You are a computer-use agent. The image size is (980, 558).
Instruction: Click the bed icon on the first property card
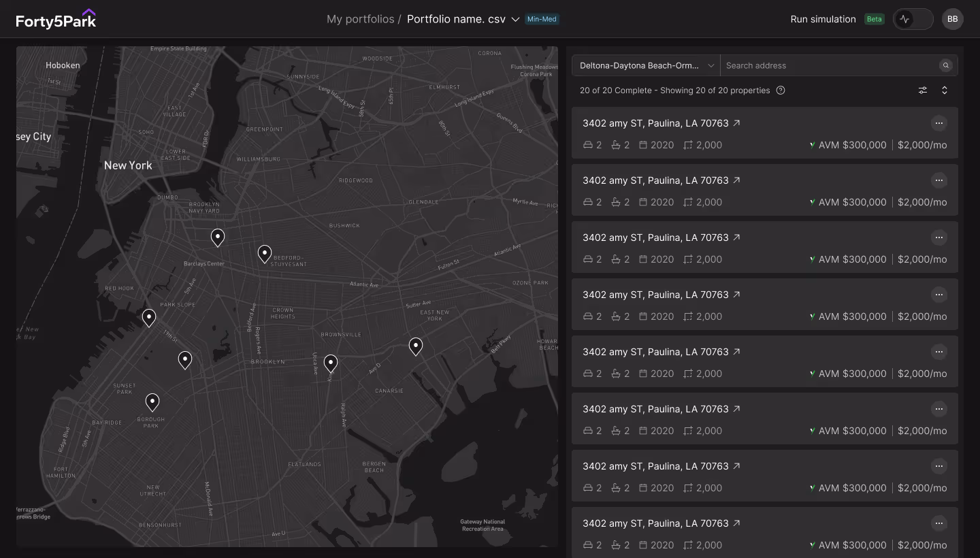tap(587, 145)
